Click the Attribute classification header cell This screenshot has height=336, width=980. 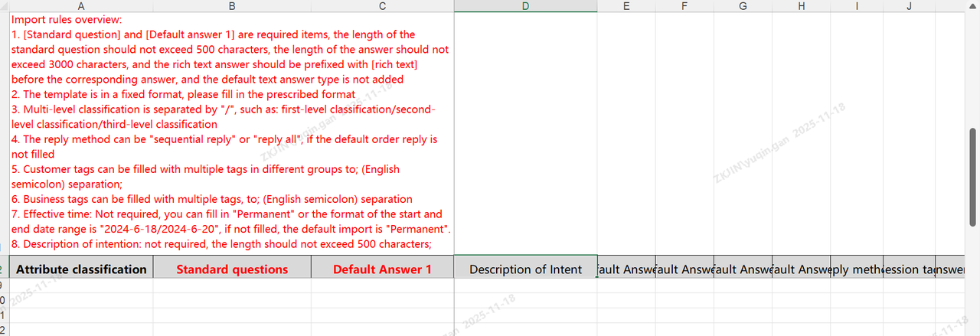click(81, 269)
